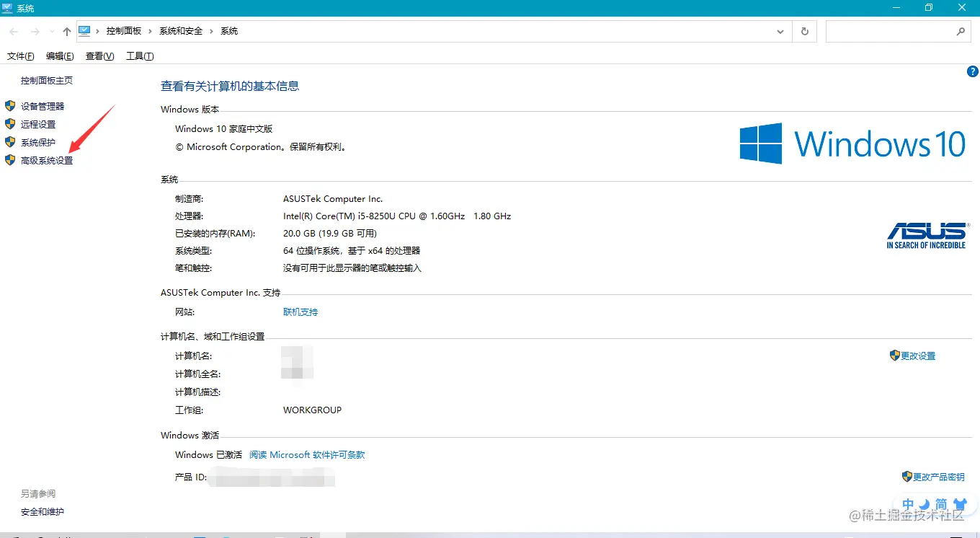Open the 文件(F) menu

[21, 56]
